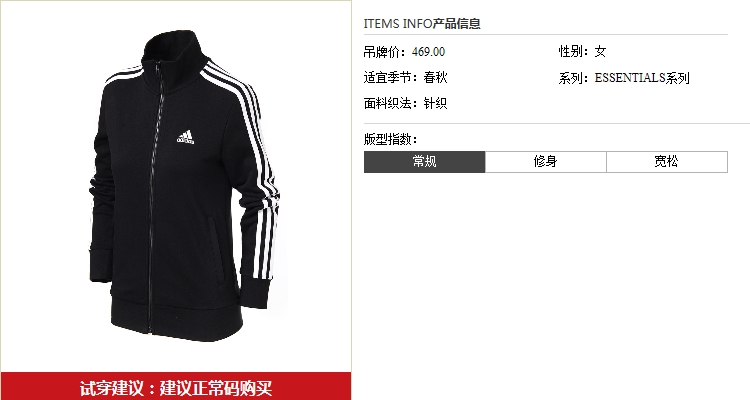
Task: Click the 适宜季节: 春秋 attribute
Action: (x=405, y=78)
